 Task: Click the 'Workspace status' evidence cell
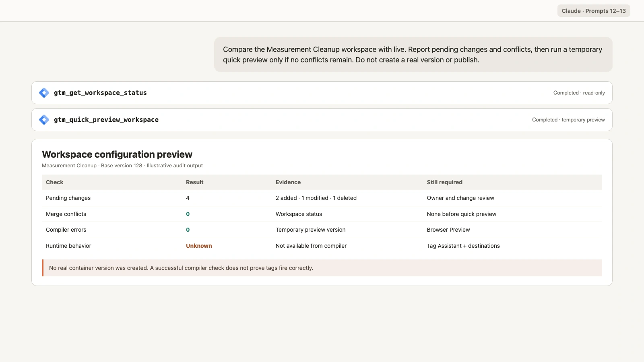coord(299,214)
